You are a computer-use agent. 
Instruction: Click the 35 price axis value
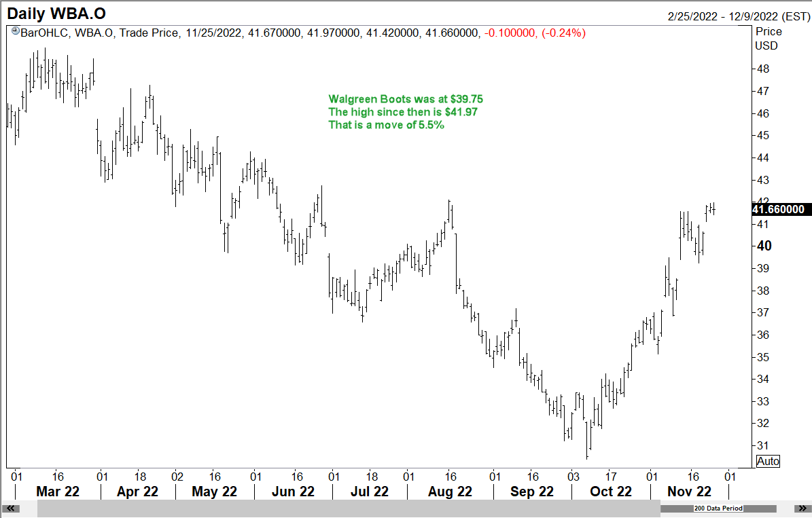(x=763, y=357)
